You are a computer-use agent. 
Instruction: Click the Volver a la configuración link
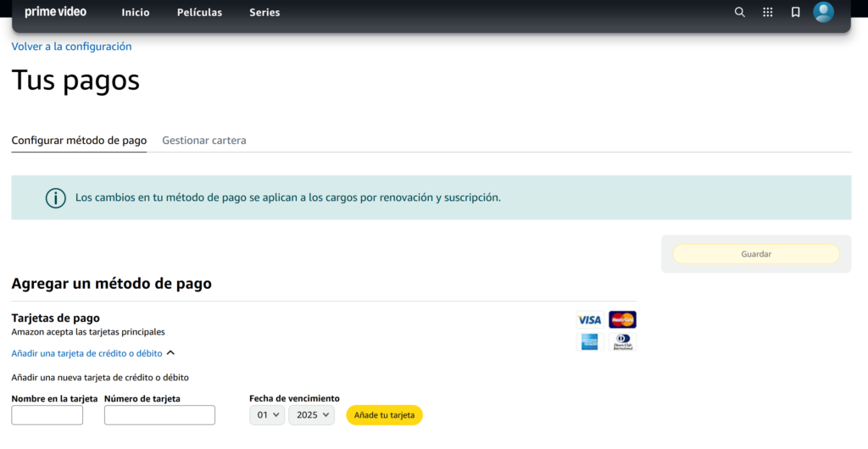[x=71, y=47]
